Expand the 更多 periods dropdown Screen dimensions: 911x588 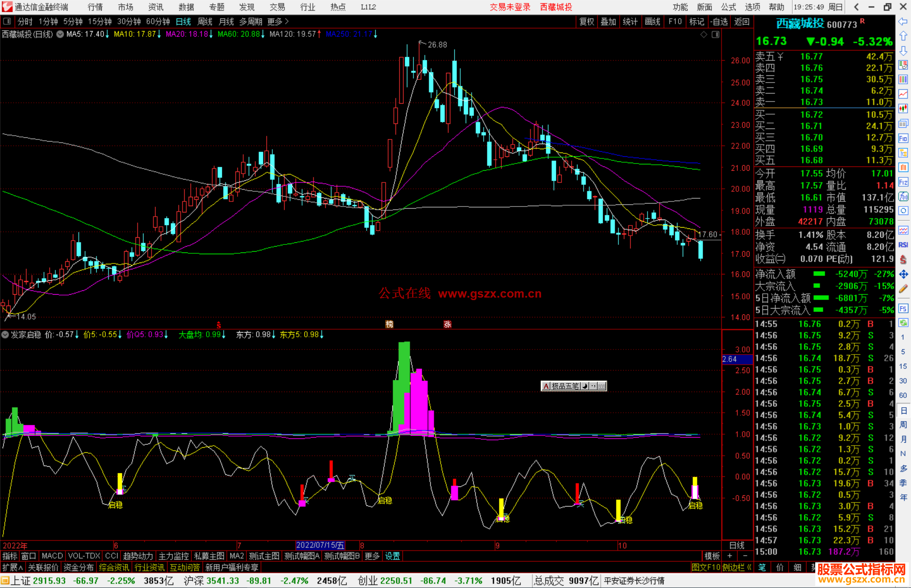tap(278, 21)
